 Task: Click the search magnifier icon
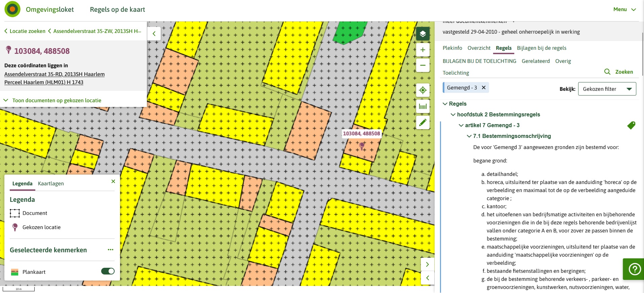click(607, 72)
